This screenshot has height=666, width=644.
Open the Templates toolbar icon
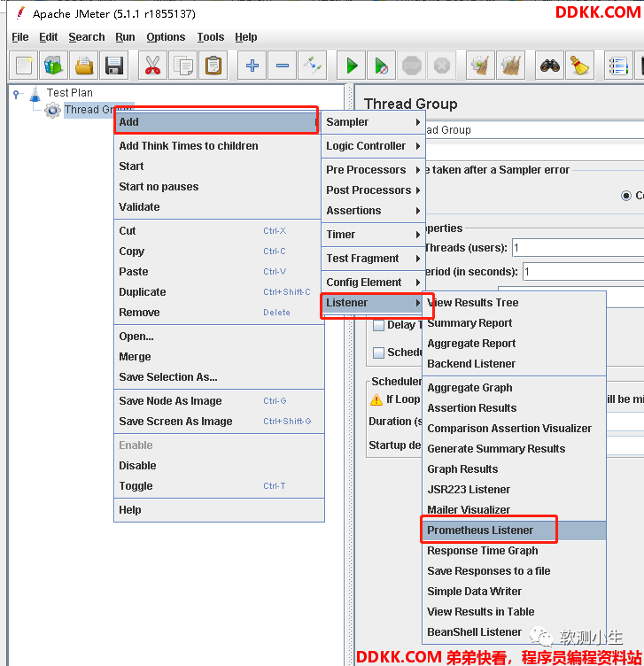(x=53, y=66)
